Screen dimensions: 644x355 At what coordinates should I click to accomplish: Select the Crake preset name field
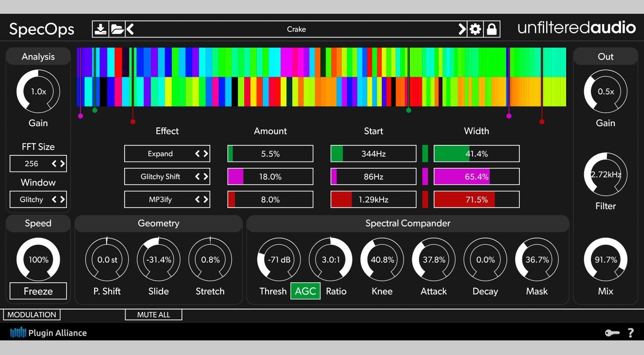[296, 29]
